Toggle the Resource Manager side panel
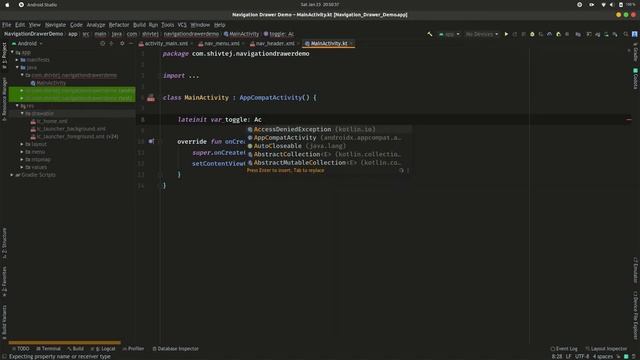Screen dimensions: 640x360 coord(4,99)
